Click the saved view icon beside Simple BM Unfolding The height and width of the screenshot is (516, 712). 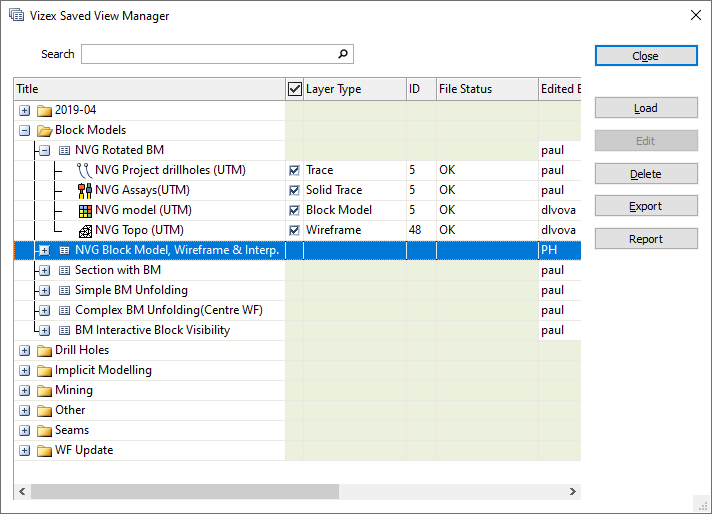(64, 290)
